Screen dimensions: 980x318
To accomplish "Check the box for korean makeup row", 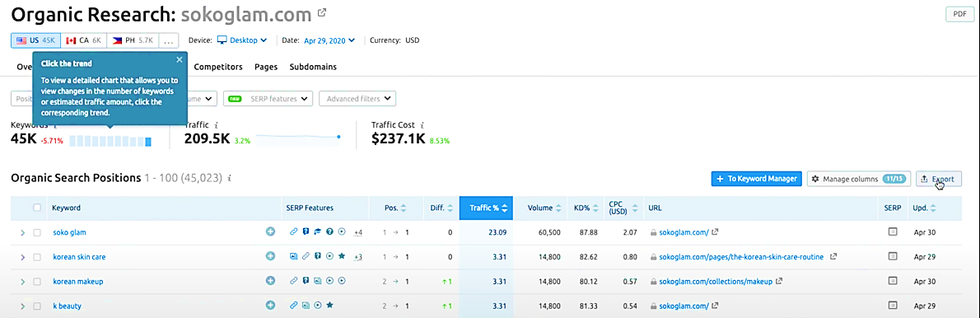I will coord(37,281).
